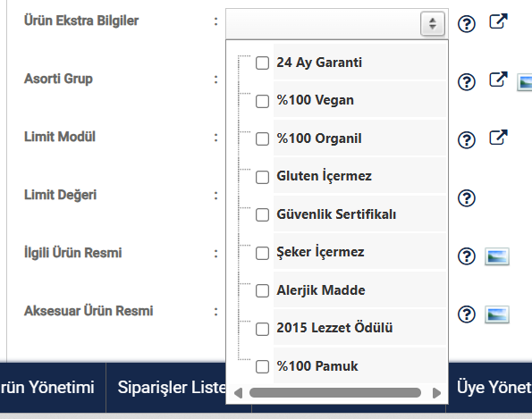Tick the Gluten İçermez checkbox
Screen dimensions: 532x419
pyautogui.click(x=262, y=177)
